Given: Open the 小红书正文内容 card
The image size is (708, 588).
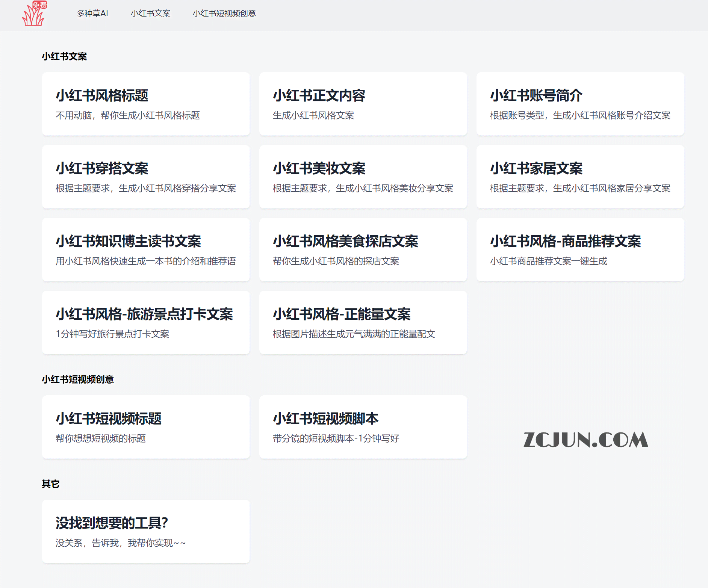Looking at the screenshot, I should [x=363, y=104].
